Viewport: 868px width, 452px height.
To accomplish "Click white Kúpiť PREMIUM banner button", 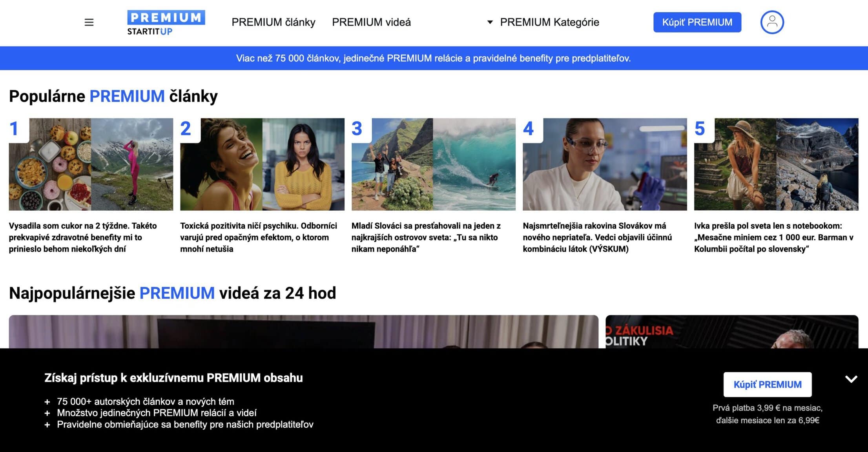I will click(767, 385).
